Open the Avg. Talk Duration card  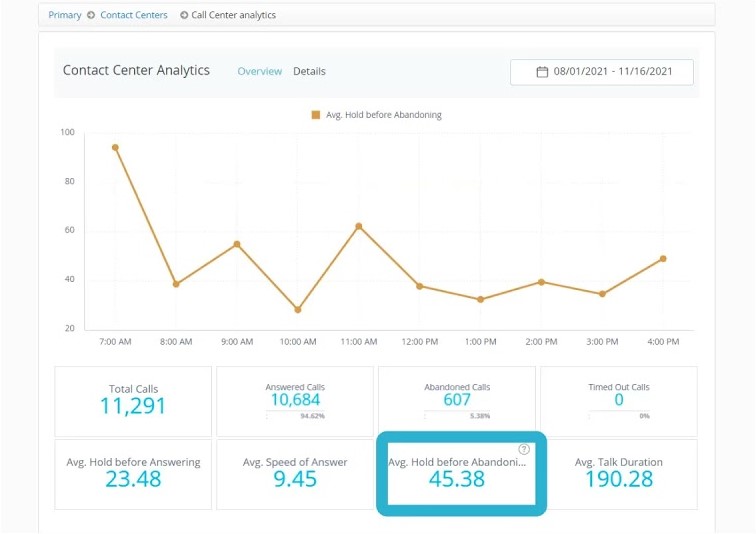[x=618, y=472]
